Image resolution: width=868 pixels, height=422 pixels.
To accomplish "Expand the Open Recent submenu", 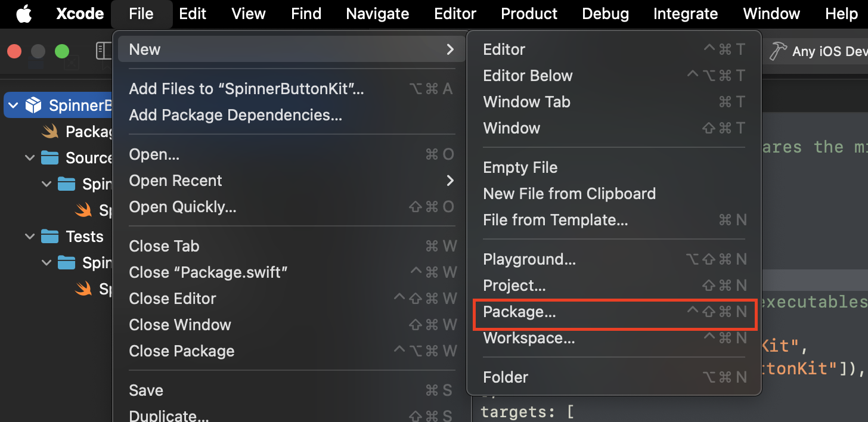I will pyautogui.click(x=292, y=181).
